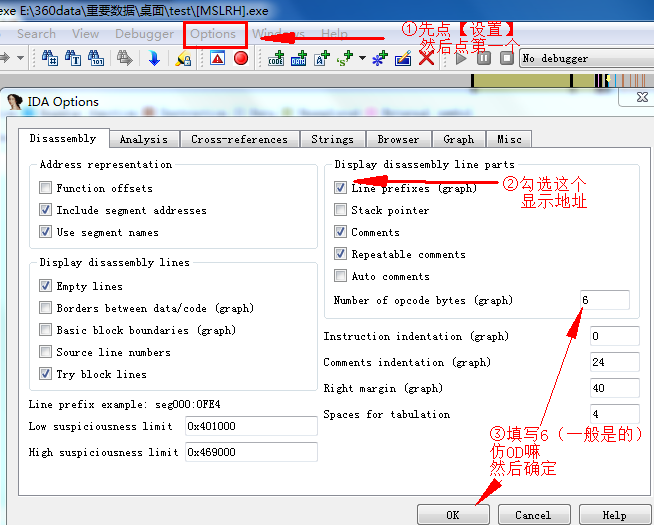This screenshot has height=525, width=654.
Task: Enable the Function offsets checkbox
Action: click(x=45, y=188)
